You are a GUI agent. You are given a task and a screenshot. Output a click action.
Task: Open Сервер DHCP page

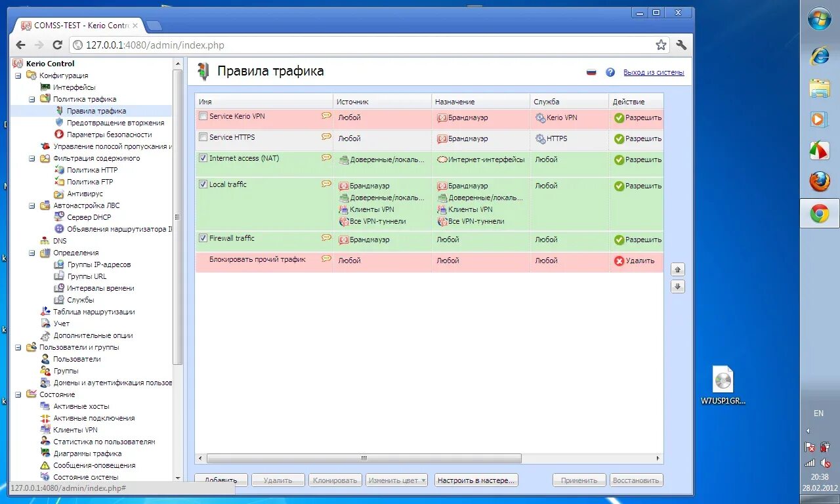(89, 217)
